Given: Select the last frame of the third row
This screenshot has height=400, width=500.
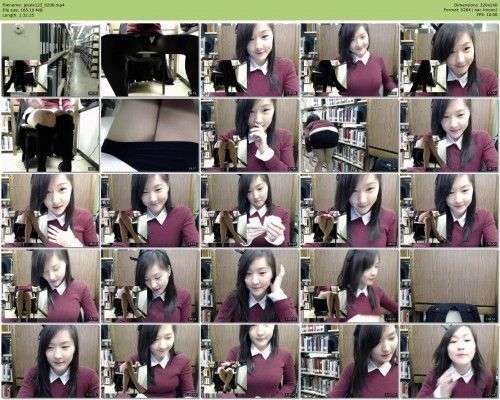Looking at the screenshot, I should [449, 211].
